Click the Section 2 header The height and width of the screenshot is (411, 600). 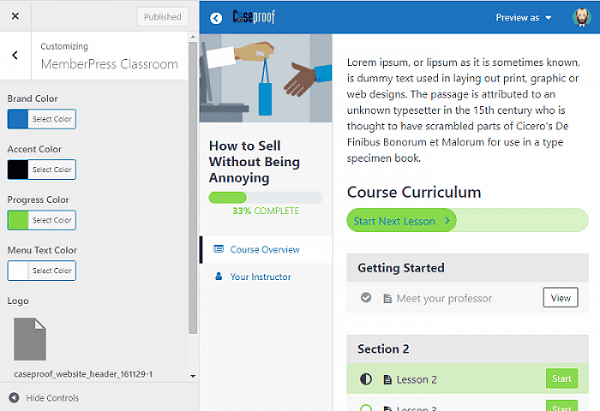(467, 349)
